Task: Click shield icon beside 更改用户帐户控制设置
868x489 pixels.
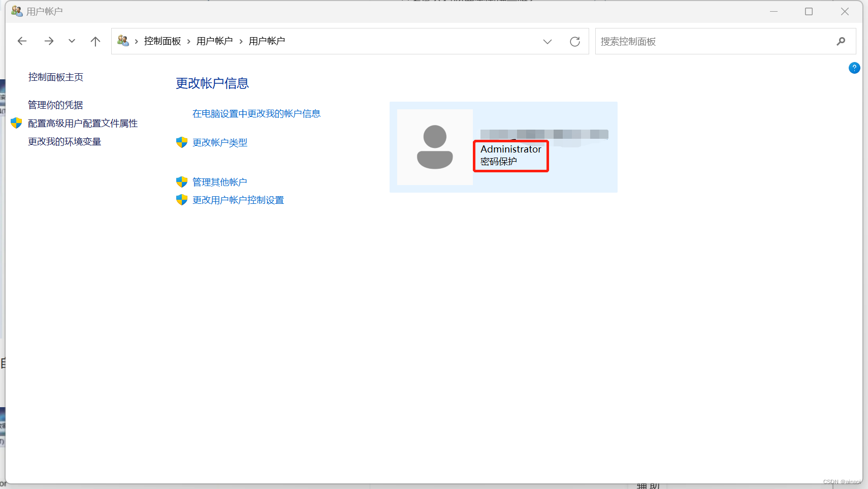Action: pos(182,200)
